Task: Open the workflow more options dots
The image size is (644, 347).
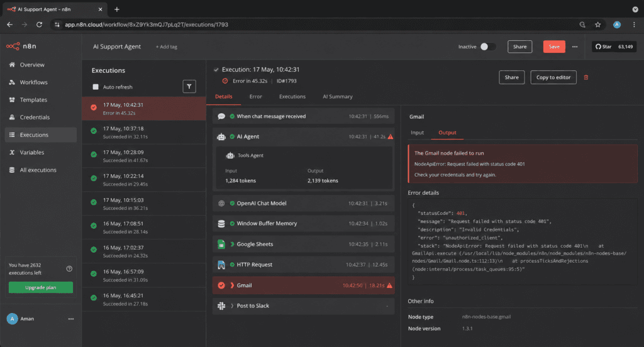Action: pyautogui.click(x=575, y=47)
